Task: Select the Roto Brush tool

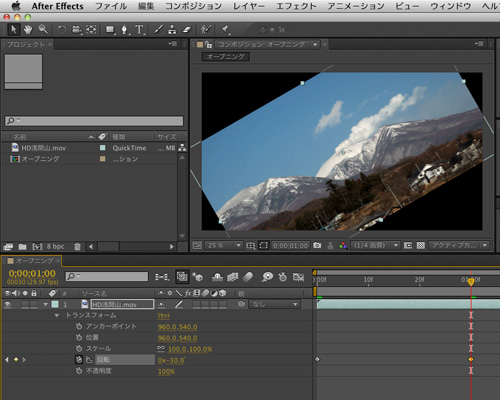Action: click(x=206, y=30)
